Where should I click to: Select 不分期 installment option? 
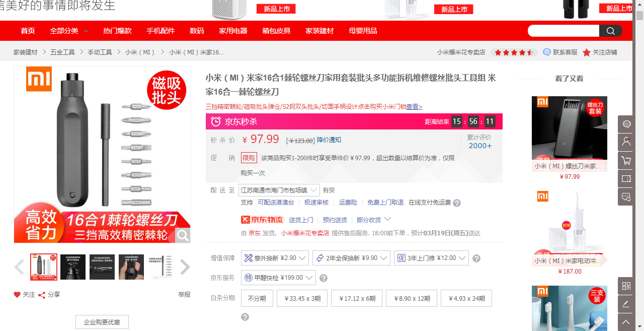coord(257,298)
